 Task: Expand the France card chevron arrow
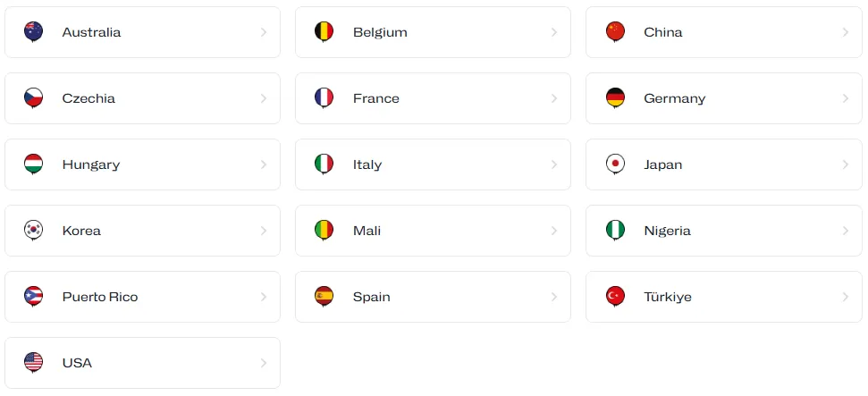tap(554, 98)
